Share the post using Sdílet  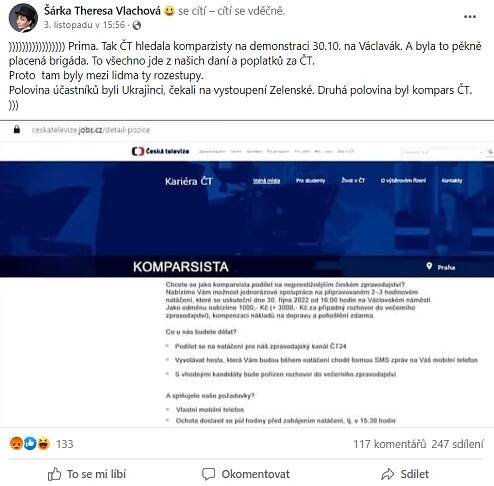coord(405,474)
